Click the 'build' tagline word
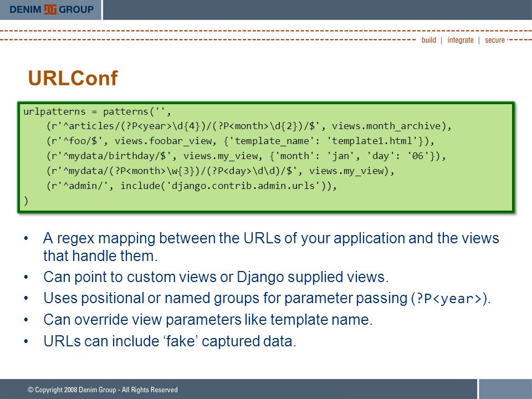The height and width of the screenshot is (399, 532). pos(428,40)
